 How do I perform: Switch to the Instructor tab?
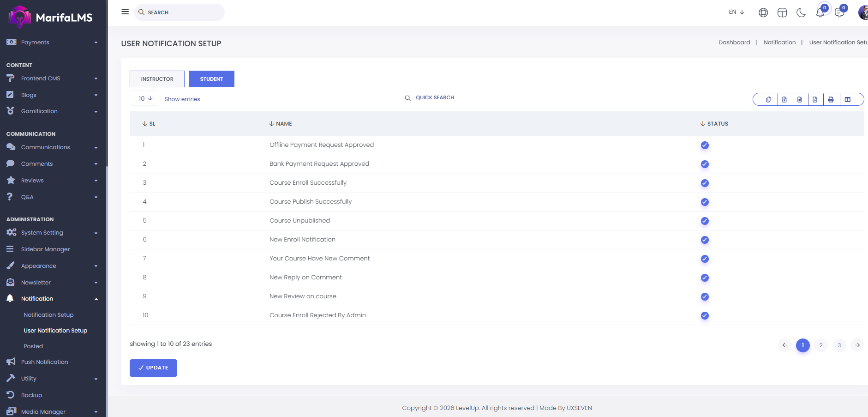[157, 79]
